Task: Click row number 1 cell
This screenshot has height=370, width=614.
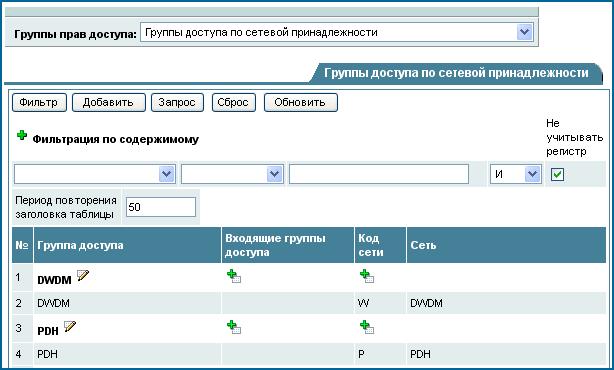Action: point(22,278)
